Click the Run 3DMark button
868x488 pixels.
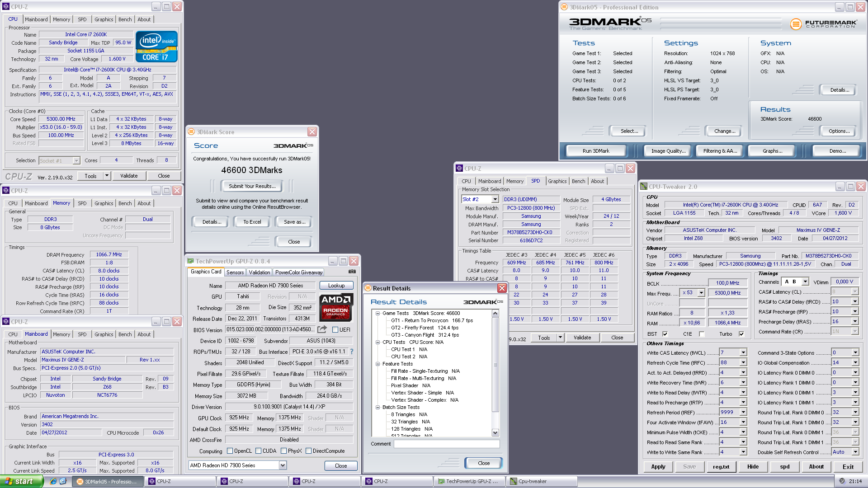click(596, 151)
